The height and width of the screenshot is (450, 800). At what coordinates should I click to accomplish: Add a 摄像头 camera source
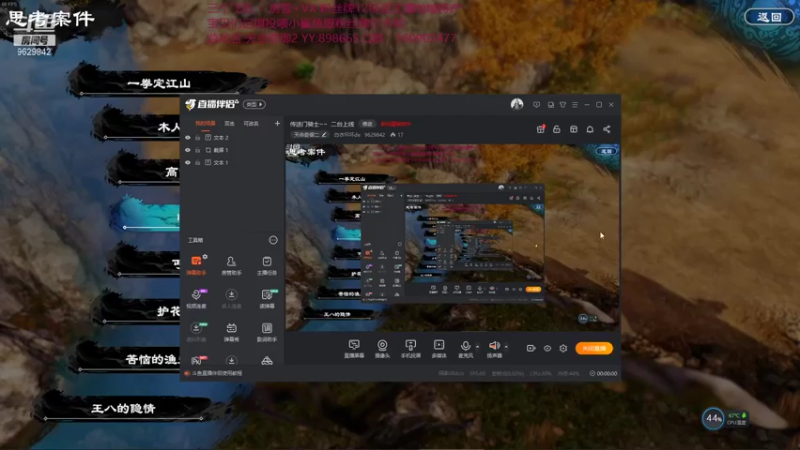(x=382, y=348)
